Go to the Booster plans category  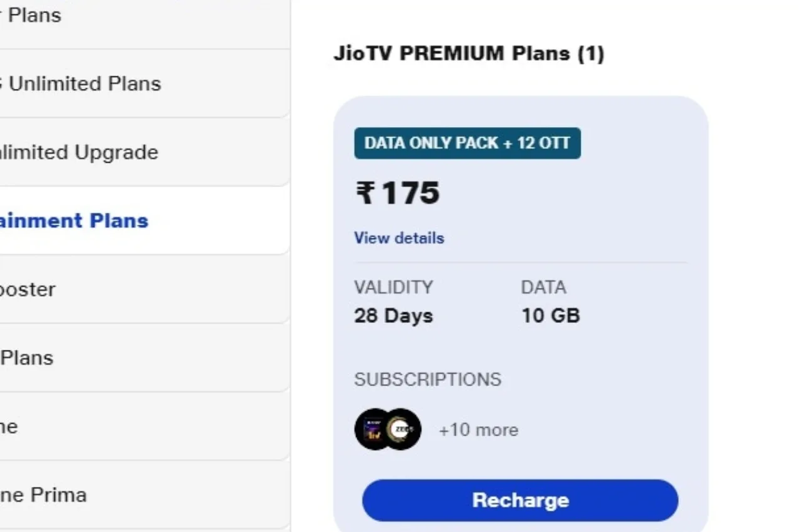pos(28,289)
